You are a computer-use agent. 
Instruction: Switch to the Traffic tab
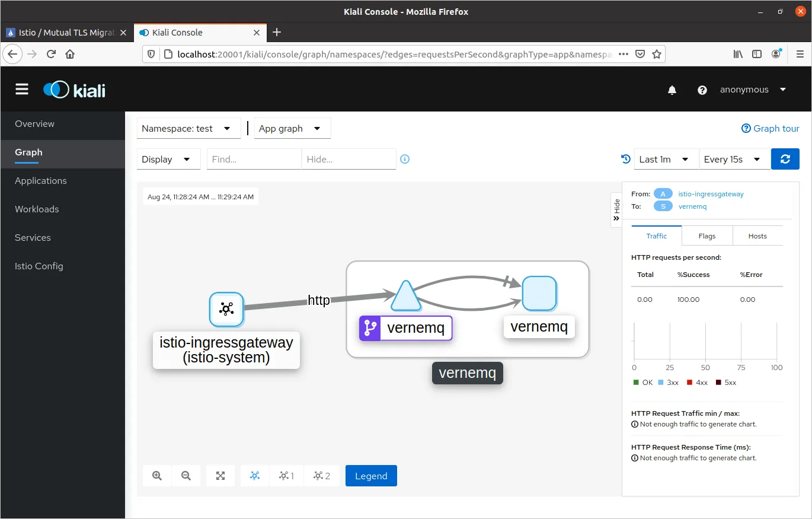tap(657, 235)
